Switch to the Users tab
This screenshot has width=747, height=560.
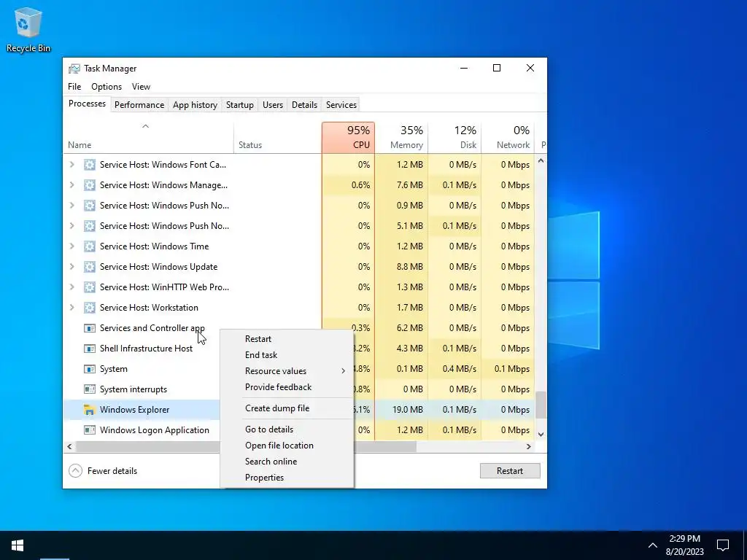coord(273,105)
